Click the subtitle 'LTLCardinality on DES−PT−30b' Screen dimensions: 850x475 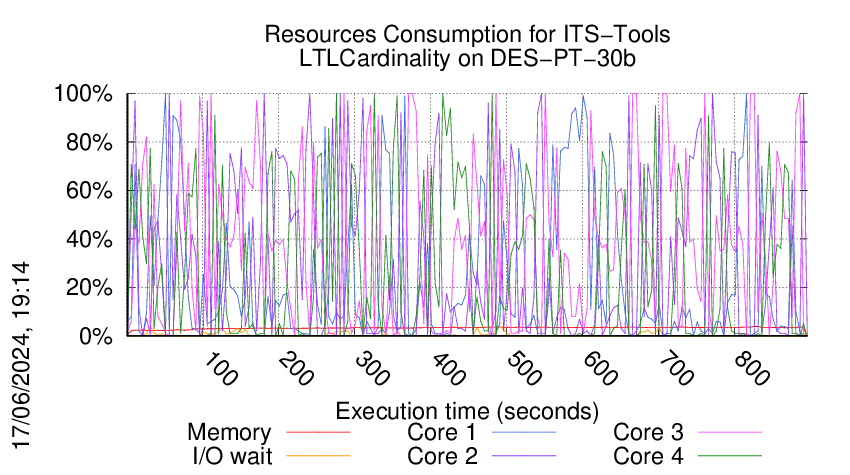[467, 59]
